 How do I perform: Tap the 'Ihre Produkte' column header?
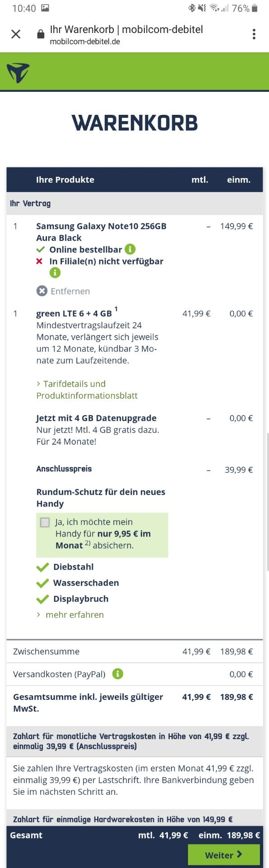[65, 179]
